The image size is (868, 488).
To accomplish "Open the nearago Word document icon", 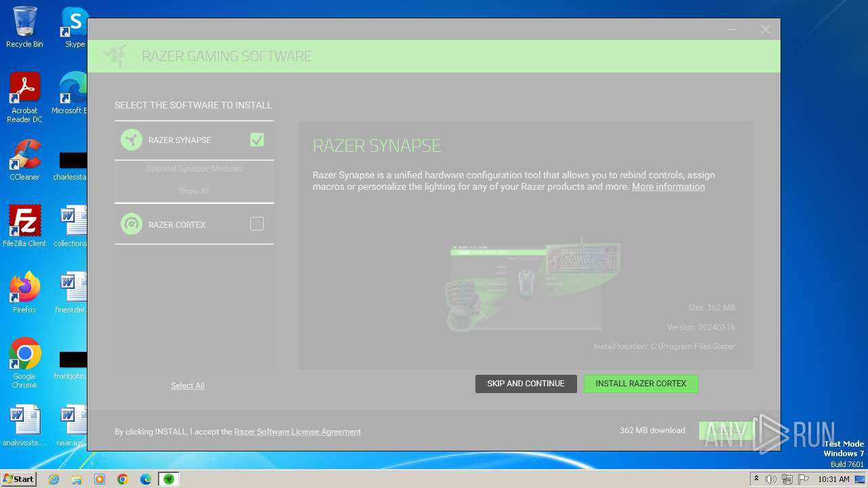I will (x=72, y=426).
